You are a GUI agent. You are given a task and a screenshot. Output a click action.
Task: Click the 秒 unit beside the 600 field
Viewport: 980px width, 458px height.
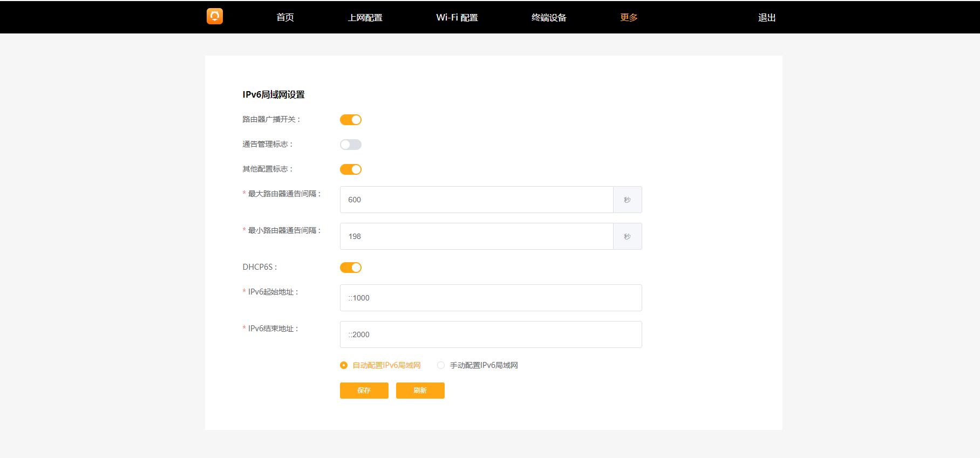[x=627, y=200]
